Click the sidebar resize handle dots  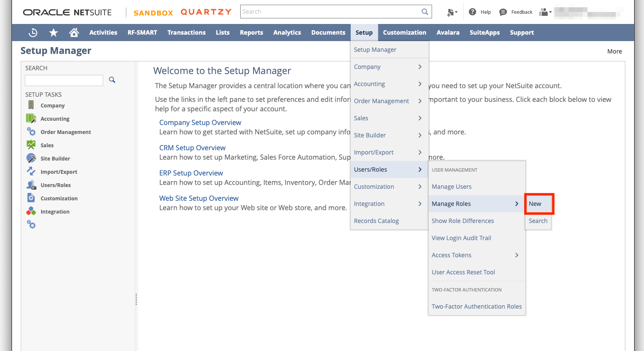pyautogui.click(x=136, y=299)
